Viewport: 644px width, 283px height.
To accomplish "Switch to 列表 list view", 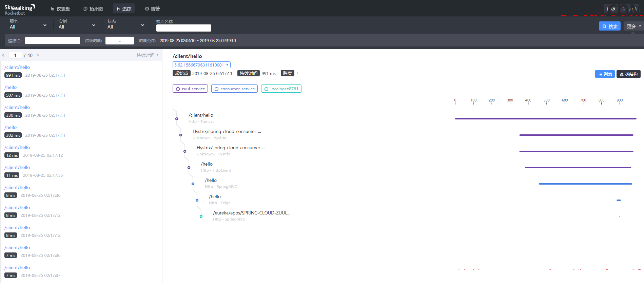I will click(x=605, y=74).
